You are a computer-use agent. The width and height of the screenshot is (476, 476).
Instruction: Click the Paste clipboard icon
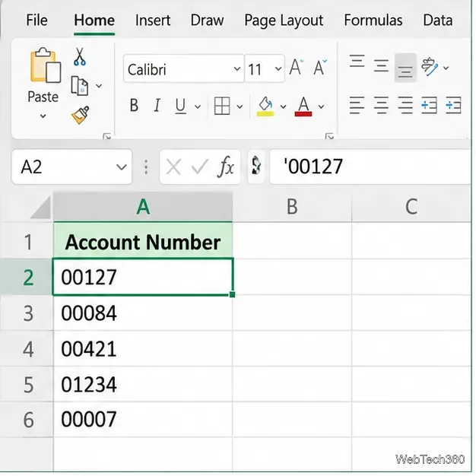coord(45,65)
